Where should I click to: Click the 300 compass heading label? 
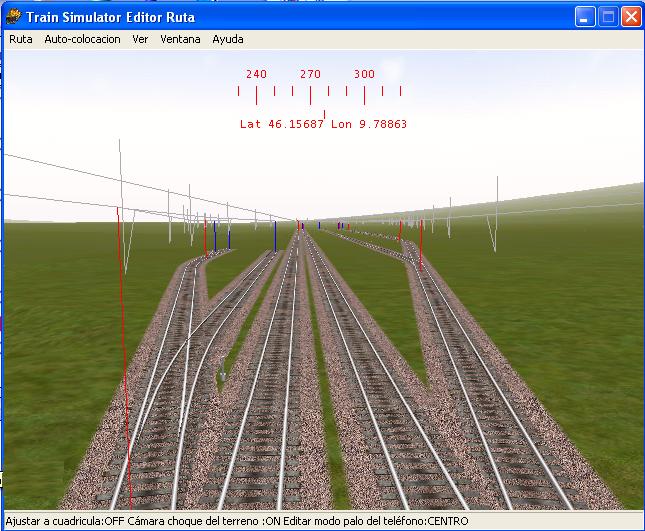pyautogui.click(x=364, y=74)
